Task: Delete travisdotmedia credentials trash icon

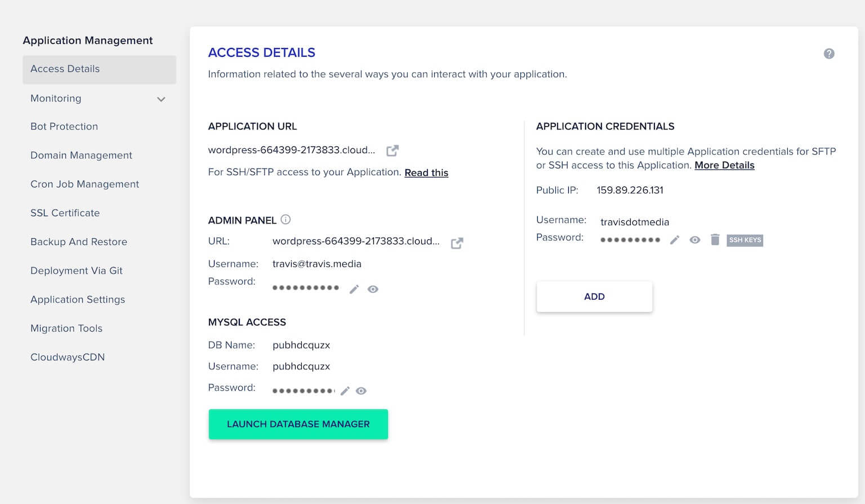Action: [x=715, y=239]
